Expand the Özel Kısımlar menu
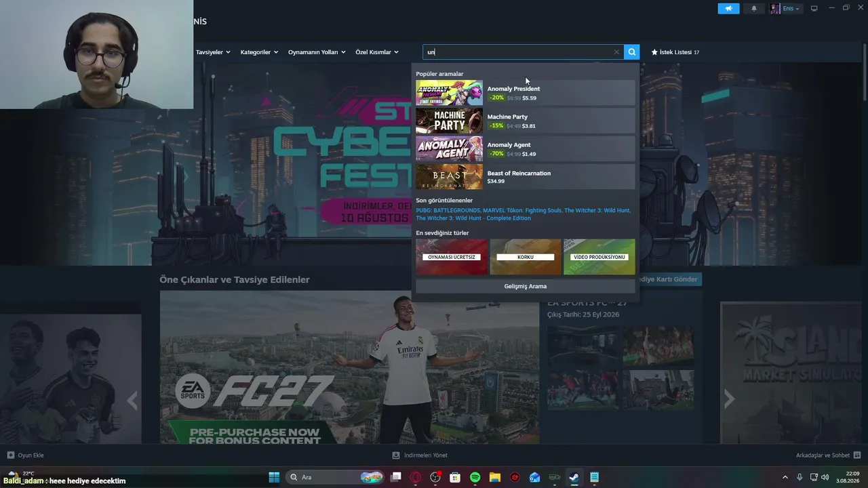Image resolution: width=868 pixels, height=488 pixels. pyautogui.click(x=377, y=52)
